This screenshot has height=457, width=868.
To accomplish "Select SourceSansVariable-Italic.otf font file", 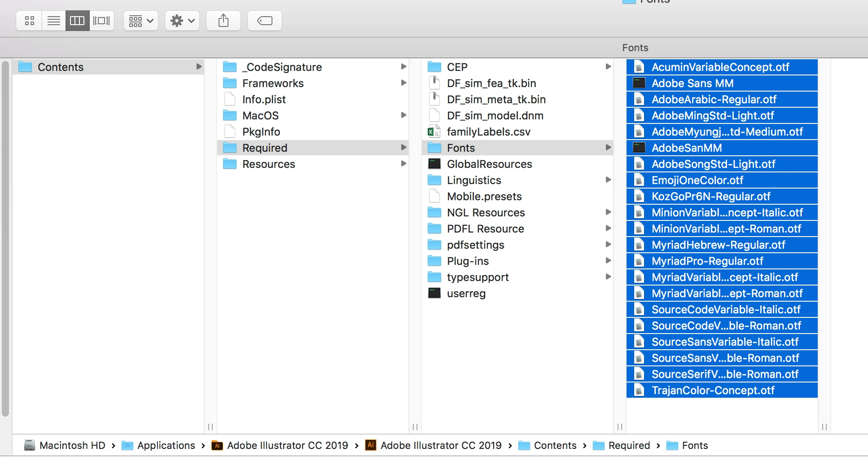I will point(722,342).
